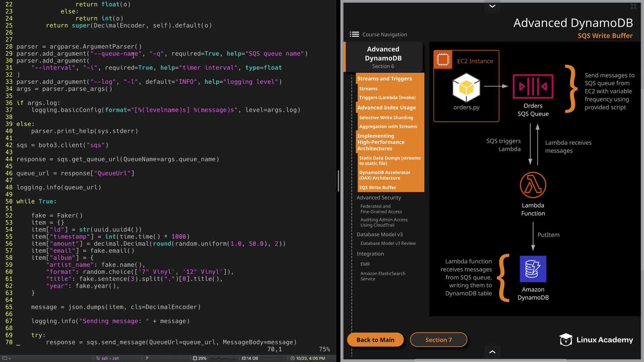Open the Selective Write Sharding lesson
Screen dimensions: 644x362
click(x=386, y=118)
